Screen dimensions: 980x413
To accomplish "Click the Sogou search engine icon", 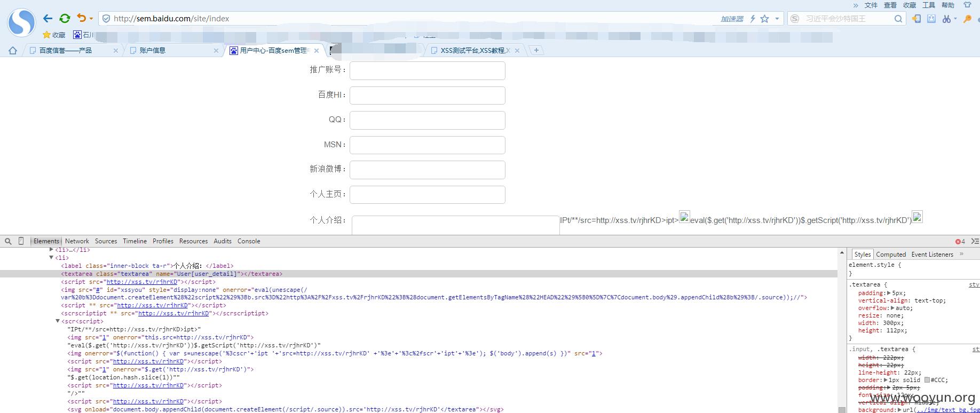I will click(x=795, y=19).
